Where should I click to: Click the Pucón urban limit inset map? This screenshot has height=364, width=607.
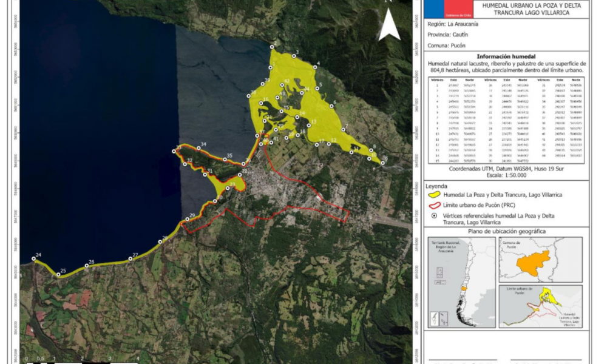(x=541, y=305)
